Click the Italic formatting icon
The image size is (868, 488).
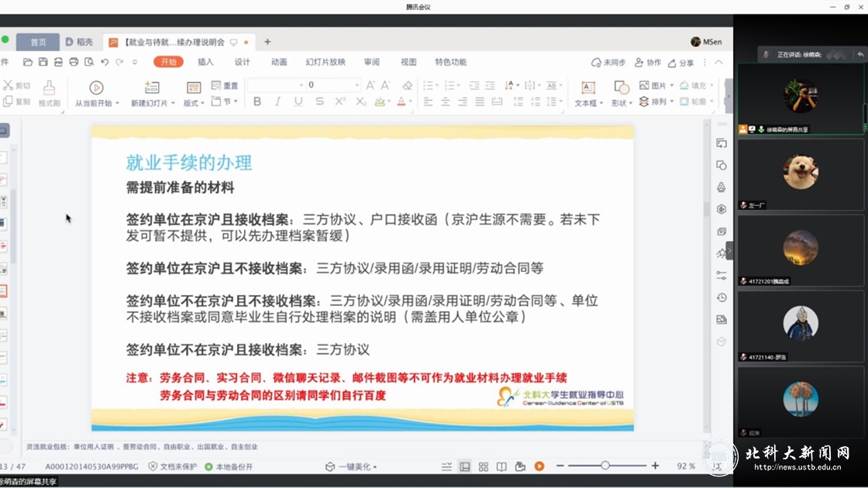[x=277, y=101]
